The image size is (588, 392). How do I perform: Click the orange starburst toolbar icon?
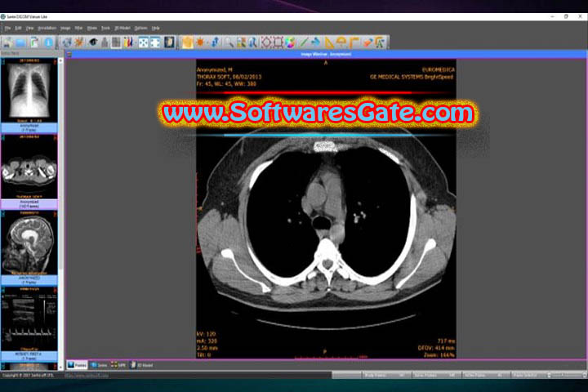(x=78, y=42)
